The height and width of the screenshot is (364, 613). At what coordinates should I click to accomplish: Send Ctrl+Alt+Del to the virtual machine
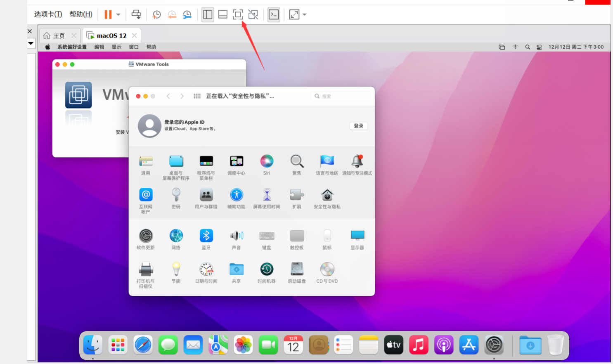tap(136, 14)
